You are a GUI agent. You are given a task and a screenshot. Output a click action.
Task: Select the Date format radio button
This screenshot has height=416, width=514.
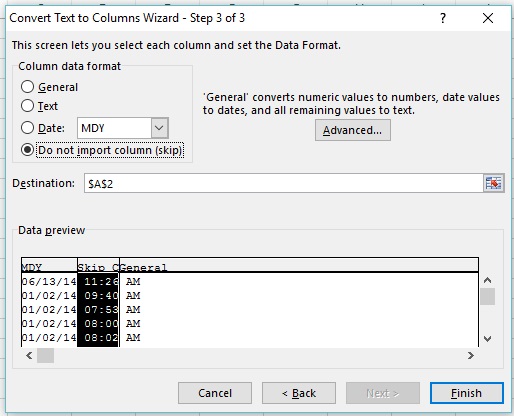click(x=27, y=128)
